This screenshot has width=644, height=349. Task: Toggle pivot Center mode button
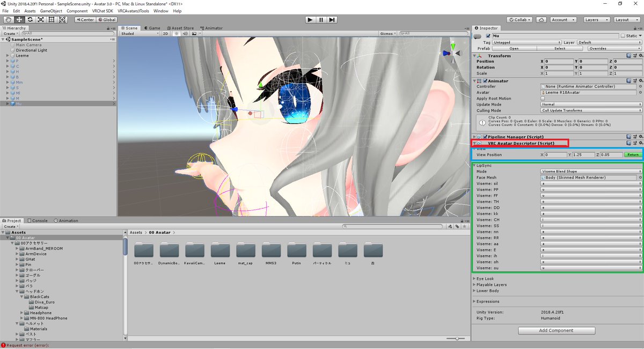[85, 20]
